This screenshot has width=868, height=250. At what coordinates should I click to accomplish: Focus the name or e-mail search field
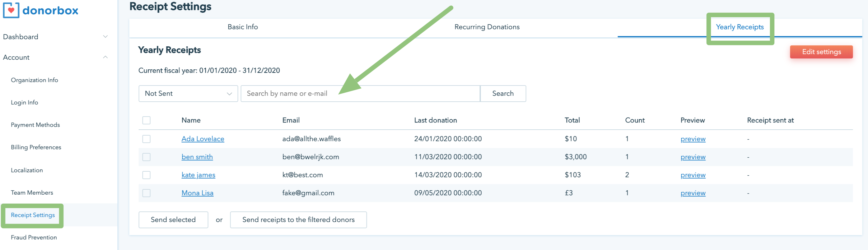[360, 94]
